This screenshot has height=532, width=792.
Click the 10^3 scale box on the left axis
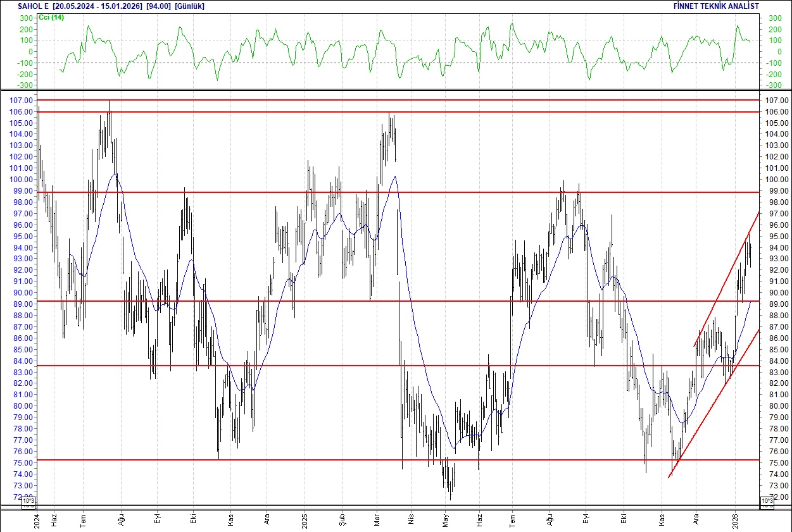tap(28, 500)
